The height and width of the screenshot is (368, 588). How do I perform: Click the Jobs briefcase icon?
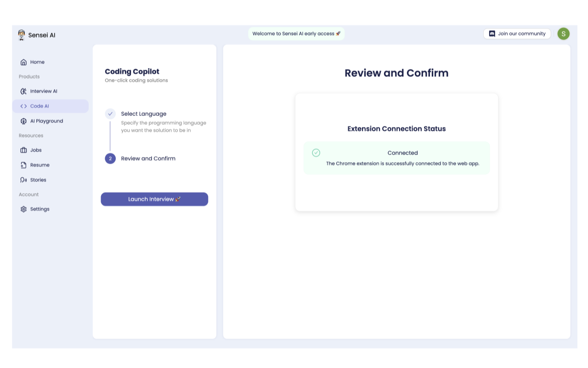pyautogui.click(x=23, y=150)
